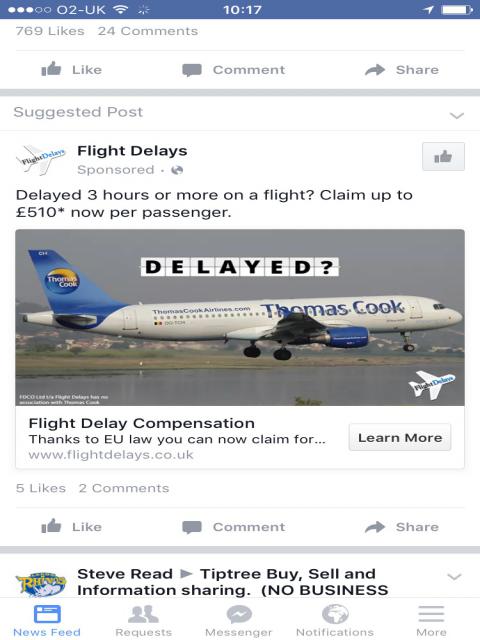
Task: Tap Steve Read's Rhinos profile picture
Action: pos(41,584)
